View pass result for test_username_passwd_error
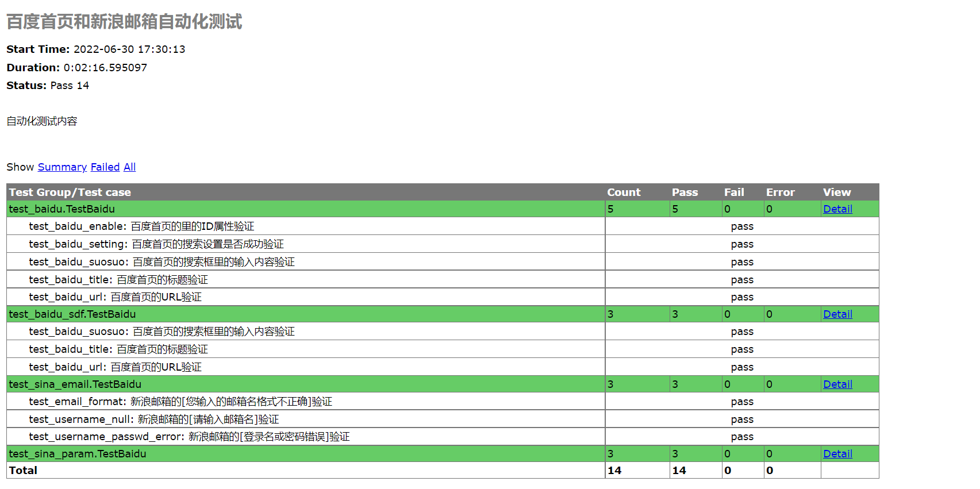The image size is (980, 489). [x=742, y=437]
